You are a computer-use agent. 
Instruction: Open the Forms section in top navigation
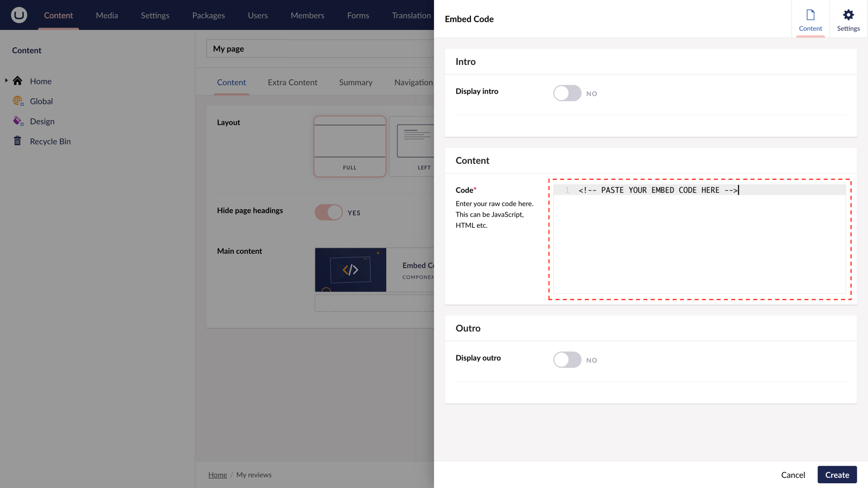click(x=358, y=15)
